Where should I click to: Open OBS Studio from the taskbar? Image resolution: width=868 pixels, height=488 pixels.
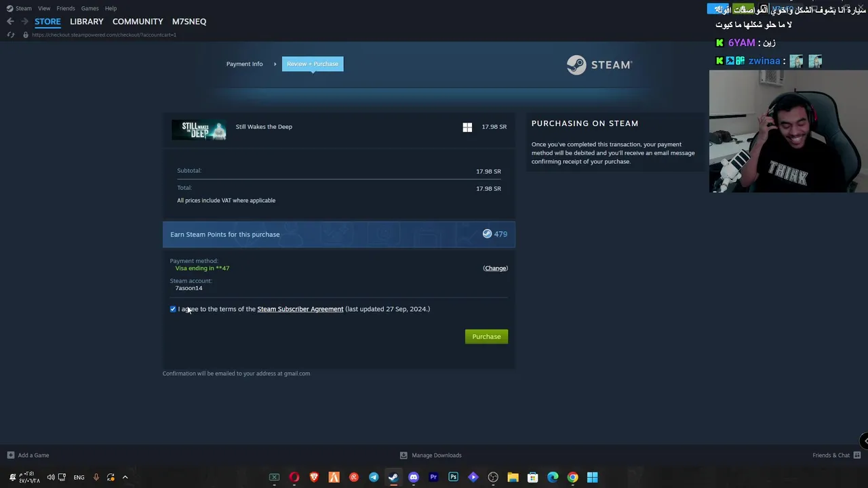493,477
